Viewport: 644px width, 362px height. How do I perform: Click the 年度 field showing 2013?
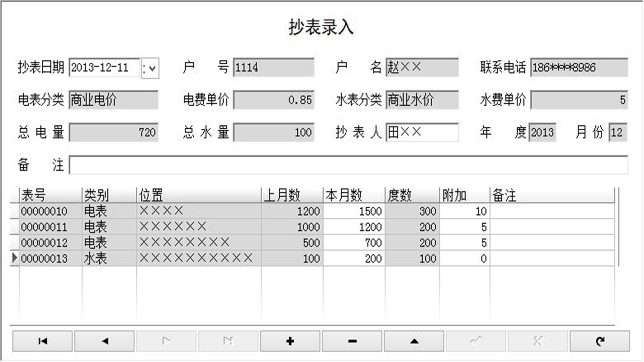pyautogui.click(x=543, y=133)
